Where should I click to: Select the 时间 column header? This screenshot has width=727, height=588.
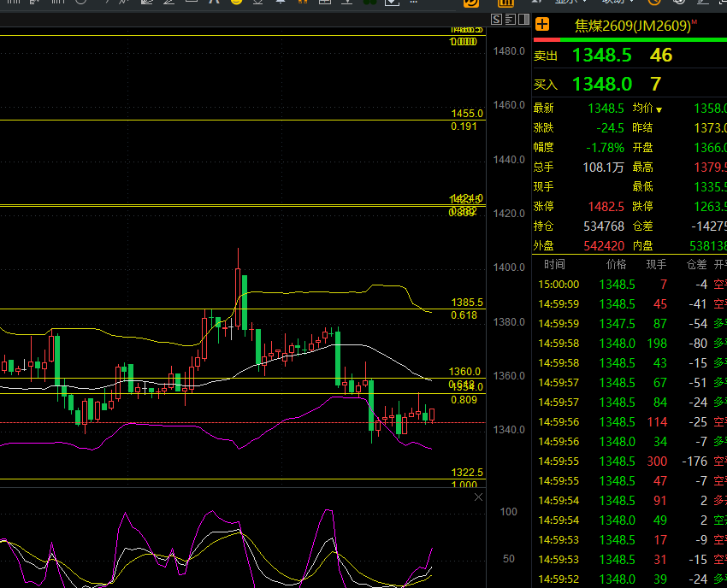point(554,265)
